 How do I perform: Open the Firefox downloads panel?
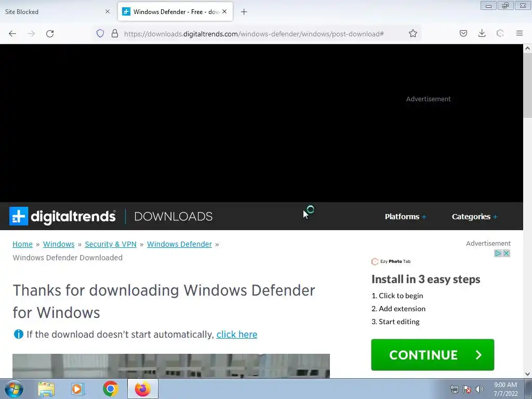click(482, 33)
